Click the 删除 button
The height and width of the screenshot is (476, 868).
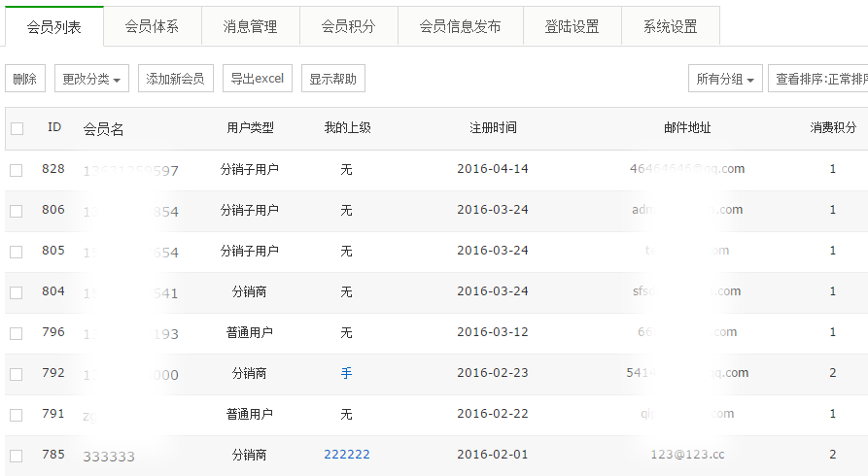(25, 79)
